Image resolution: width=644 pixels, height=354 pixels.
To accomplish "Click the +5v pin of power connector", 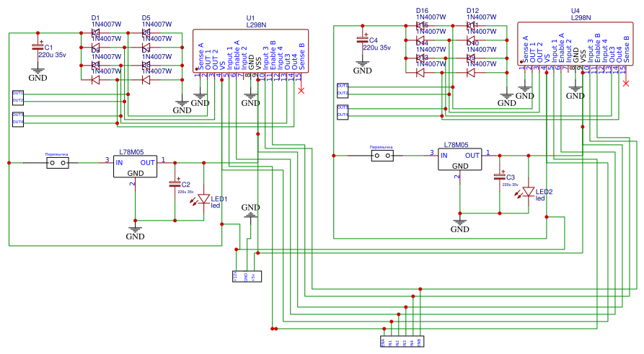I will pos(254,276).
